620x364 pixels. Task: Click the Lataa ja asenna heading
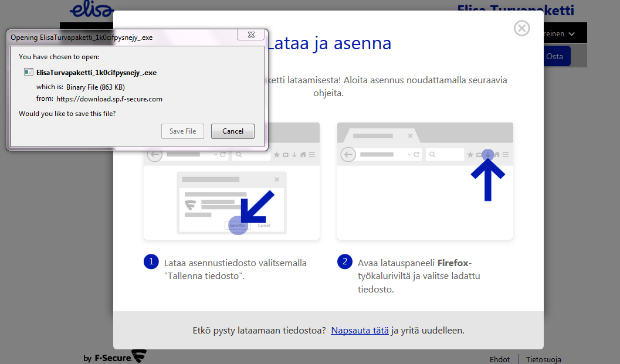[x=329, y=43]
